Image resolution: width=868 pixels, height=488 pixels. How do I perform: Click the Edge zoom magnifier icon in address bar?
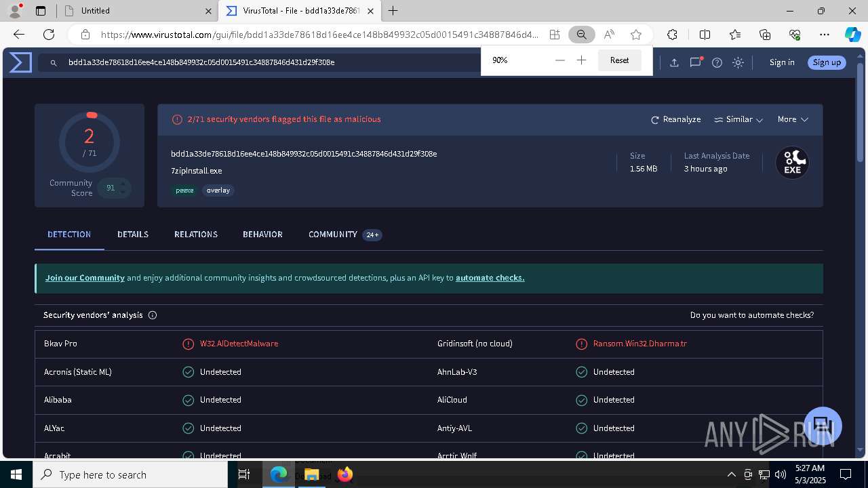581,35
